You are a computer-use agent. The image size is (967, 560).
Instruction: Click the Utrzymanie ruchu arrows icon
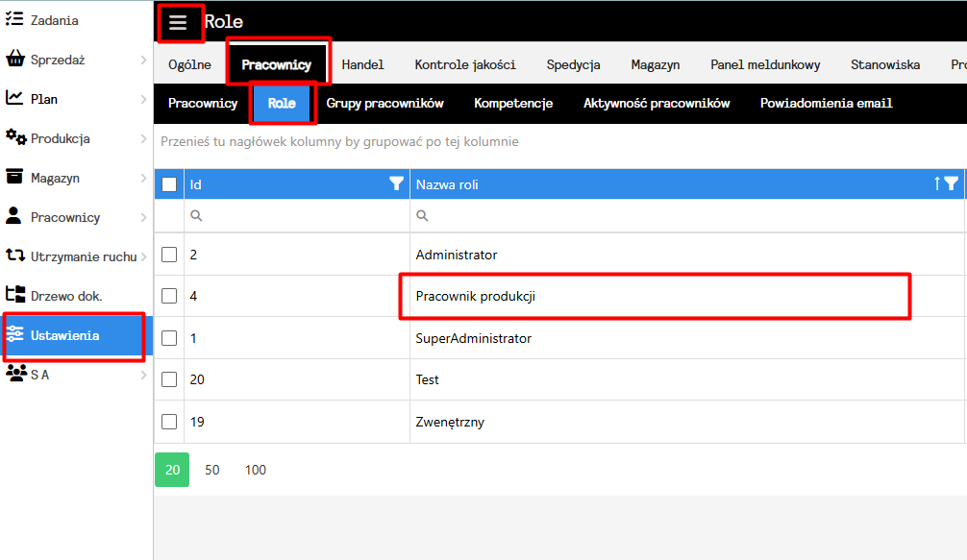click(x=14, y=256)
